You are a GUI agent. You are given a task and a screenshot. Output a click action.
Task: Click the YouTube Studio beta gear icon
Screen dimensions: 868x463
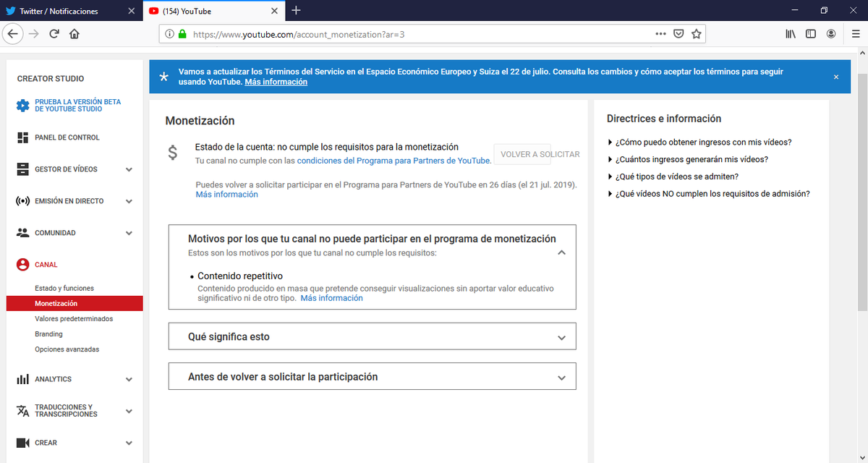pyautogui.click(x=22, y=106)
